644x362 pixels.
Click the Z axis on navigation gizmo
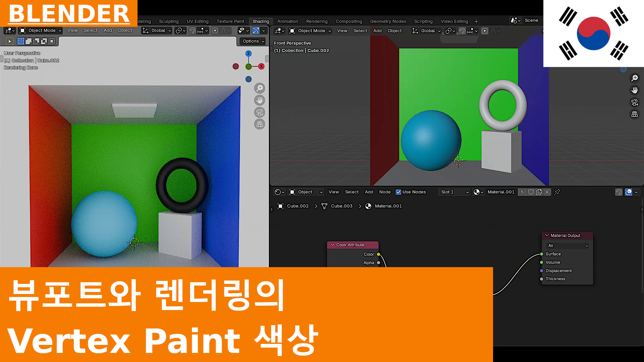tap(249, 54)
